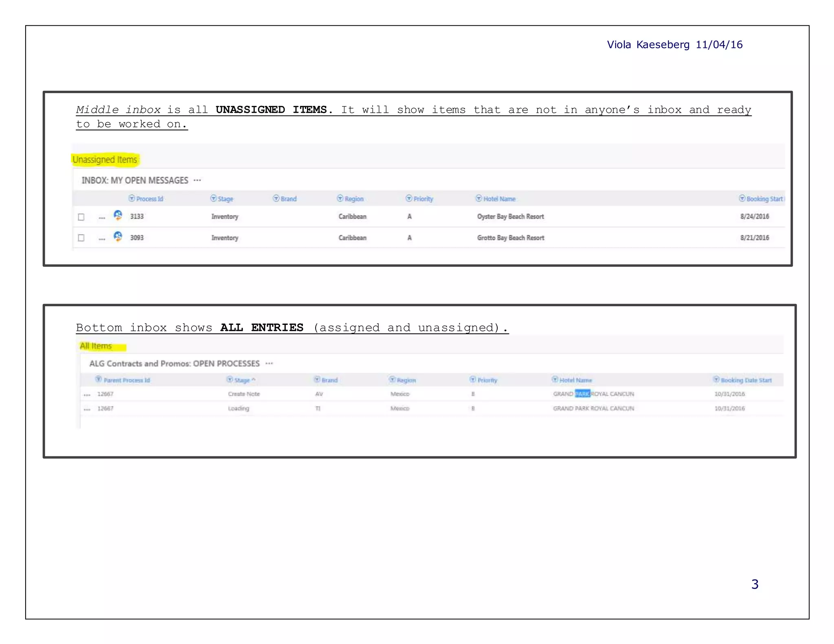Click the highlighted Unassigned Items heading
834x644 pixels.
tap(105, 160)
